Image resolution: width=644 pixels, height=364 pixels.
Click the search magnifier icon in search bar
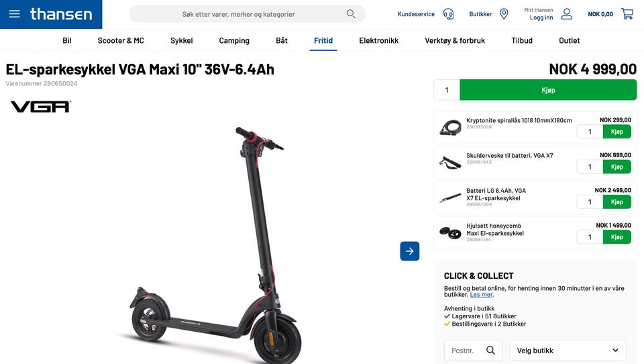click(x=351, y=14)
